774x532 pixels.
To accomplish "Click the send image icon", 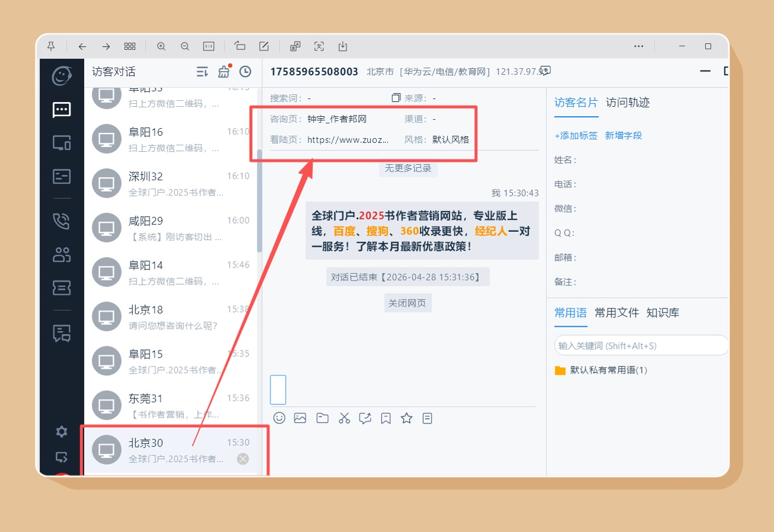I will tap(300, 418).
